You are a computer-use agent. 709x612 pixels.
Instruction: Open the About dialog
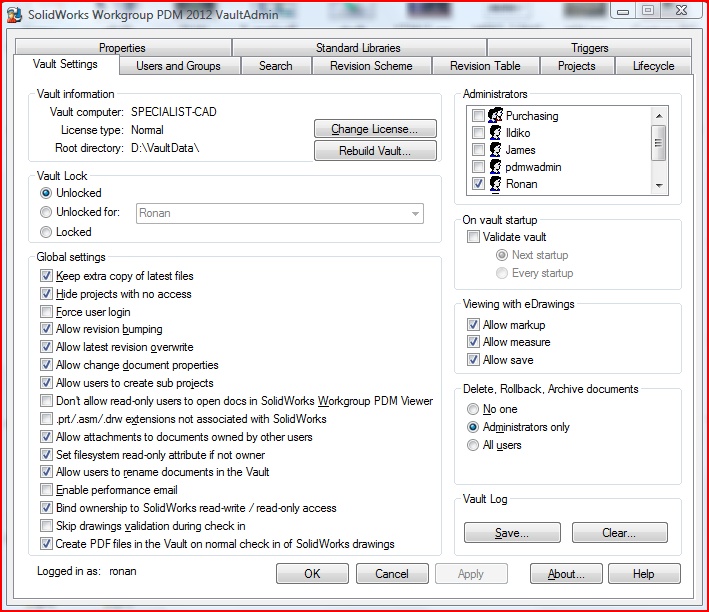pos(566,574)
